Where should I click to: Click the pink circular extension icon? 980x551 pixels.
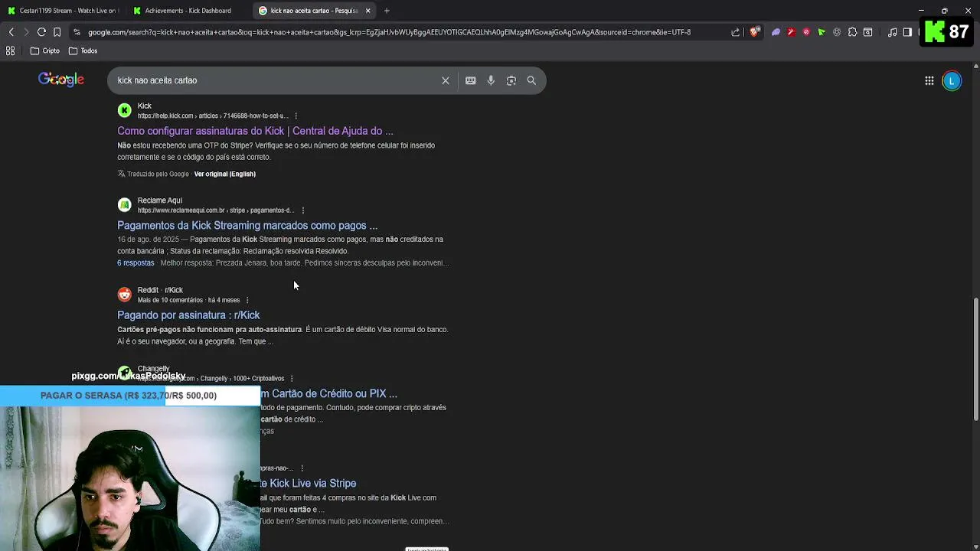coord(806,32)
